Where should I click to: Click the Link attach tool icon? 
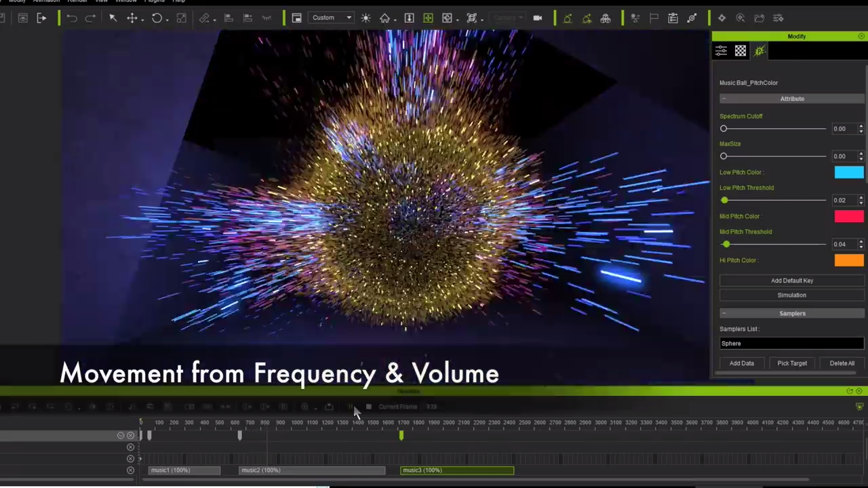[x=204, y=18]
